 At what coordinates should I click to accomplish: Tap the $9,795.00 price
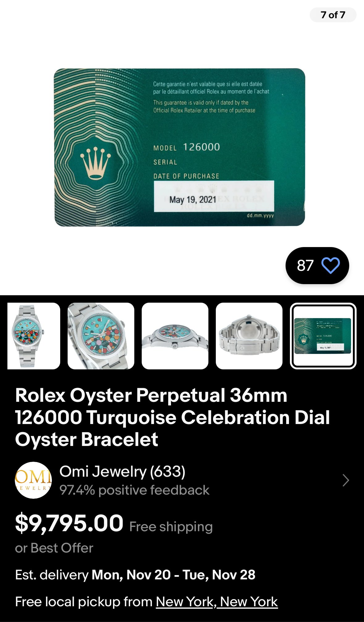click(69, 523)
